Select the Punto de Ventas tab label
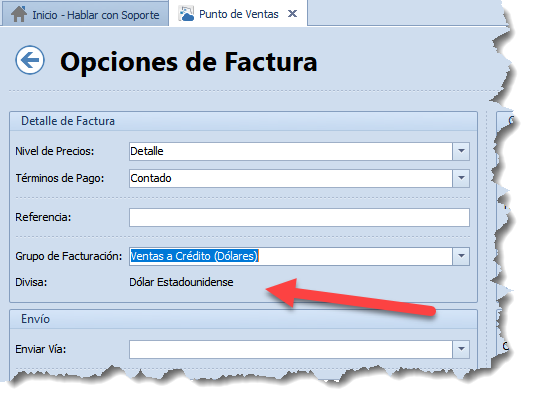This screenshot has width=536, height=406. pyautogui.click(x=239, y=14)
